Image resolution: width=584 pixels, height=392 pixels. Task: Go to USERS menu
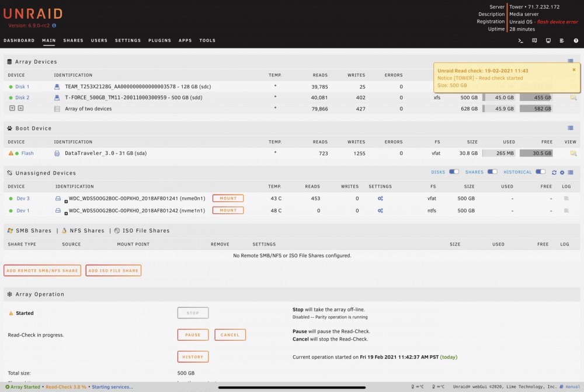click(x=99, y=41)
